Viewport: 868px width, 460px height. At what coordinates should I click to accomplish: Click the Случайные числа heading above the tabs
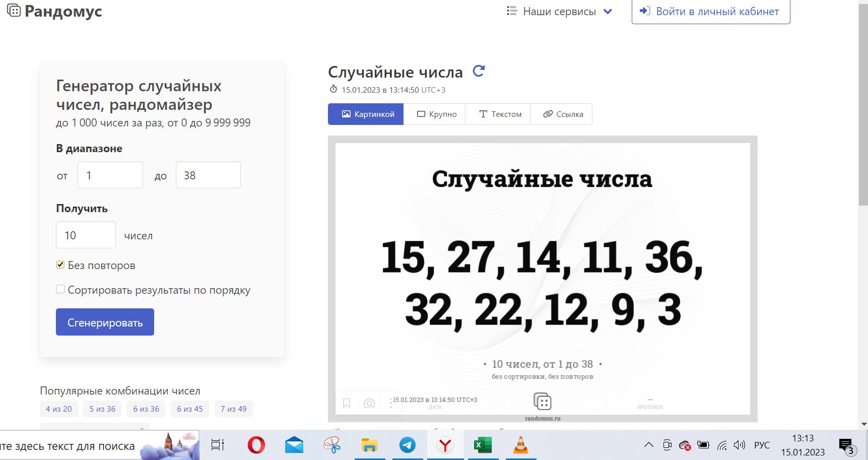click(395, 72)
